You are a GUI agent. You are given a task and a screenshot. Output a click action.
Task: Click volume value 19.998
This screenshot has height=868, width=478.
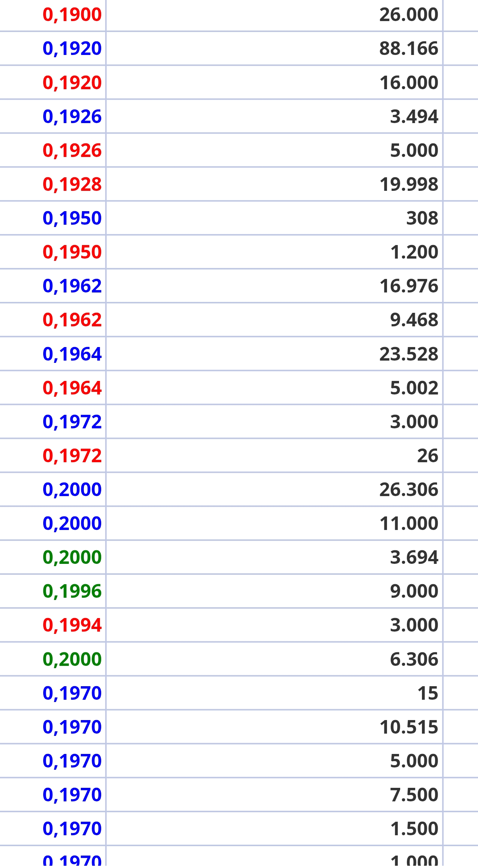click(x=409, y=184)
